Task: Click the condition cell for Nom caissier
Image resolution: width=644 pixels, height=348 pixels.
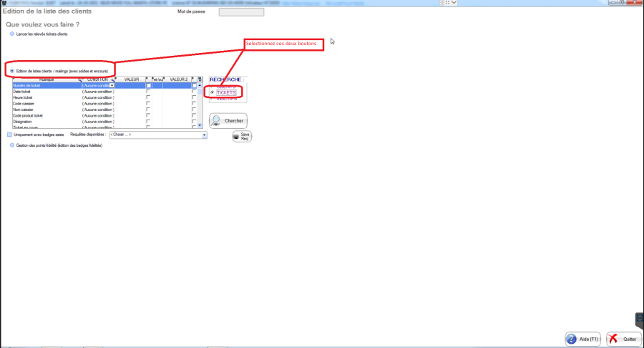Action: pyautogui.click(x=98, y=110)
